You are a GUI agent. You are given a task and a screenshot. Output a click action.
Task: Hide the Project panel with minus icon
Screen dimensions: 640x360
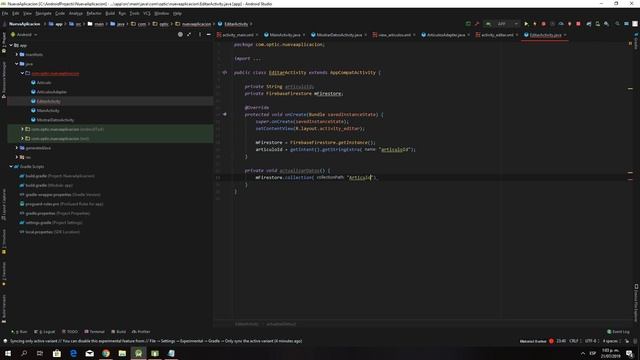[x=209, y=35]
